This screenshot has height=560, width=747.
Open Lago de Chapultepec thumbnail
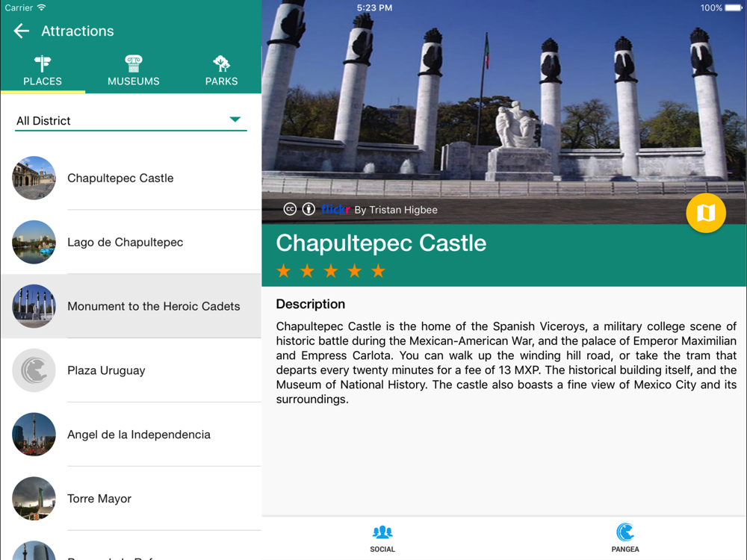[x=34, y=243]
